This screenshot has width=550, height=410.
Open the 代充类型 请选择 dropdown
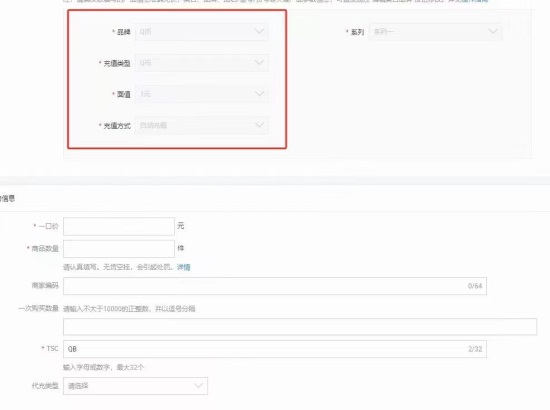[135, 386]
